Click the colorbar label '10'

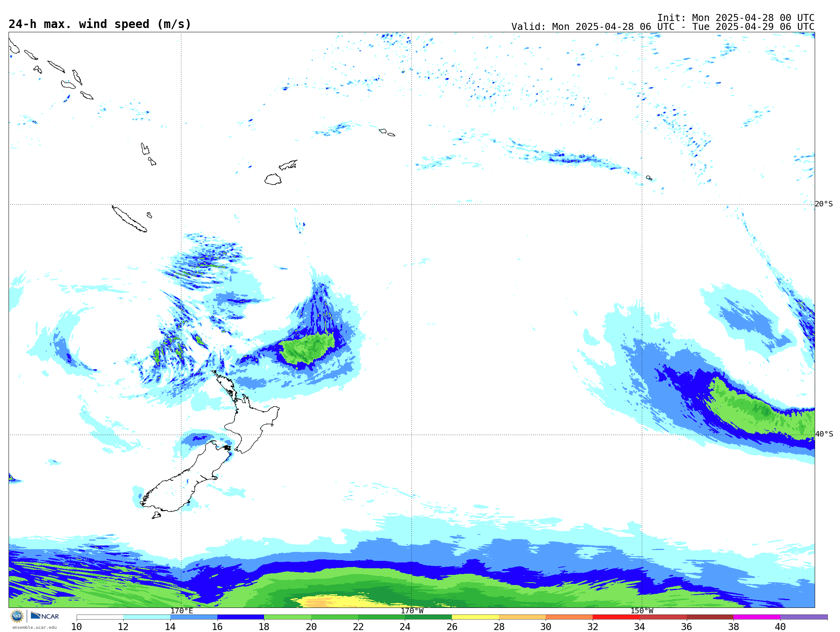pos(77,627)
